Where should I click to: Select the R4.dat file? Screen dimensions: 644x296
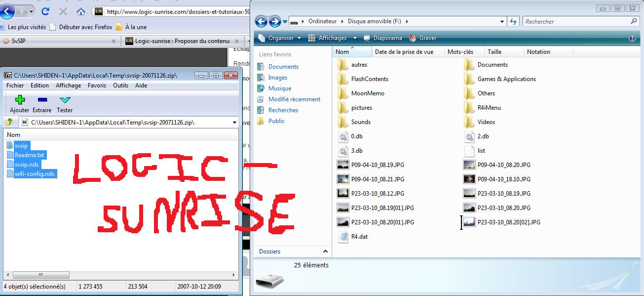click(353, 237)
